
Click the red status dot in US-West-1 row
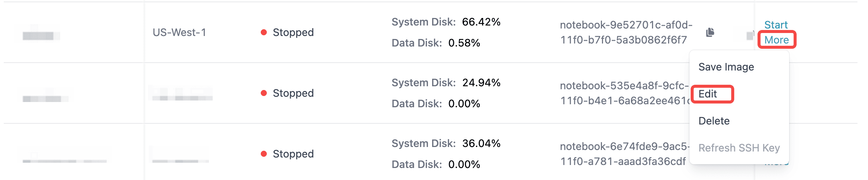tap(264, 33)
